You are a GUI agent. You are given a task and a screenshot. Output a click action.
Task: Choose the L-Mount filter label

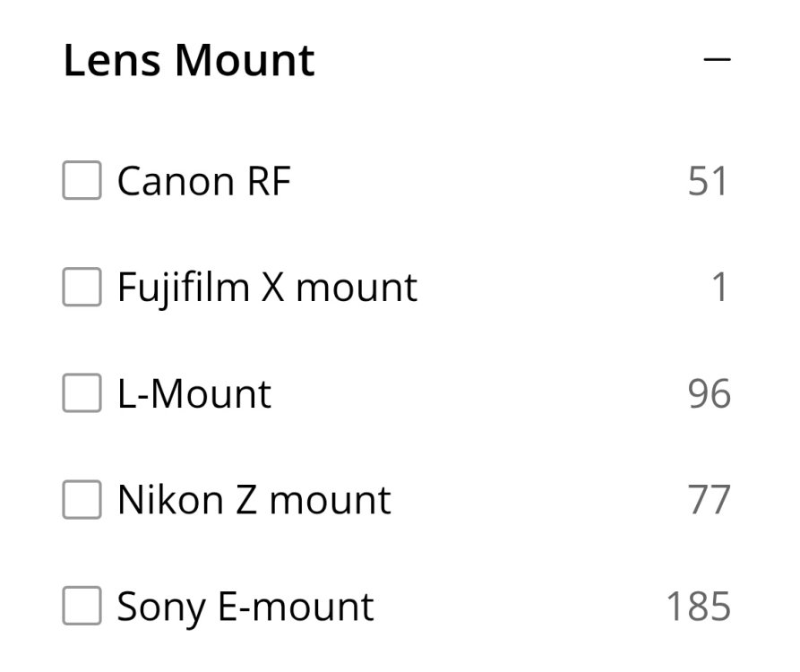pyautogui.click(x=194, y=394)
